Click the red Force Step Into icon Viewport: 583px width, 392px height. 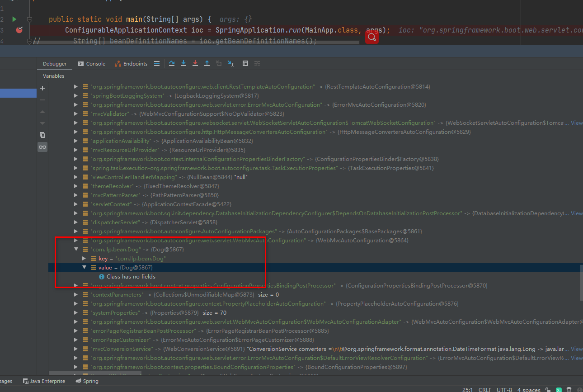pos(195,63)
